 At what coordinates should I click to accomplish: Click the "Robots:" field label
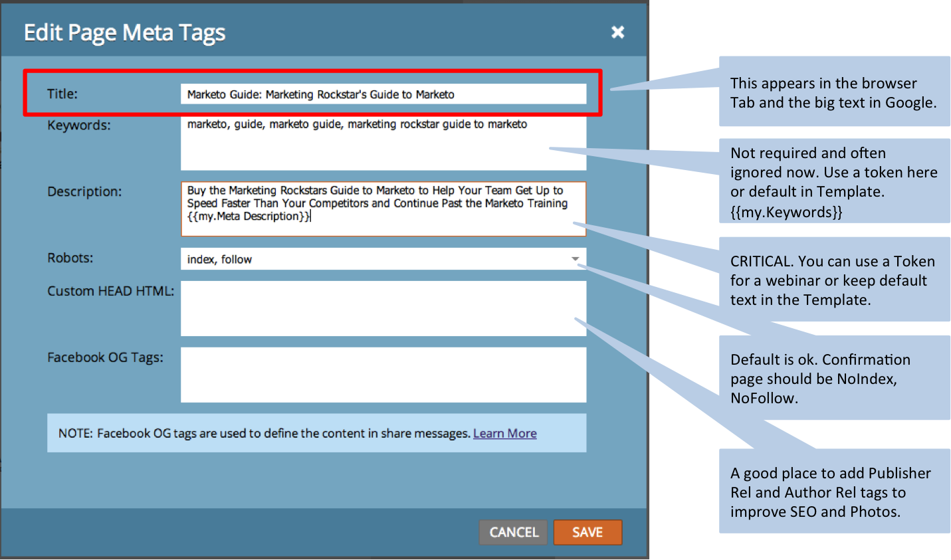pos(70,258)
